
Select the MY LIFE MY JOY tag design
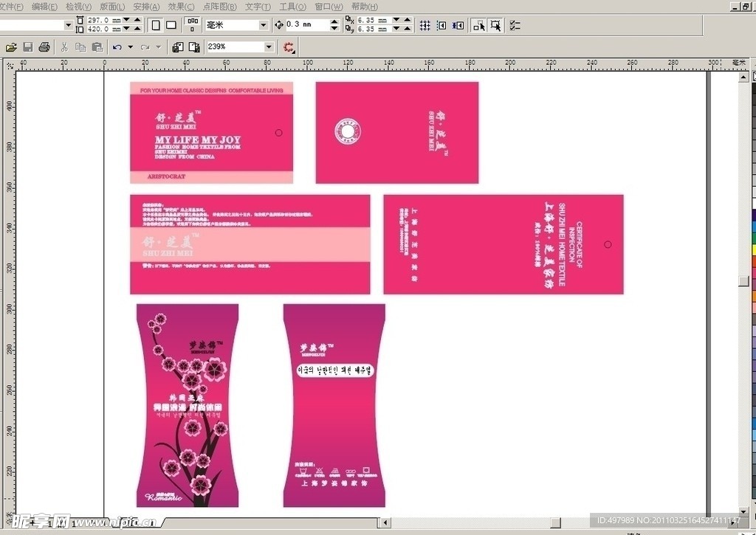(212, 133)
